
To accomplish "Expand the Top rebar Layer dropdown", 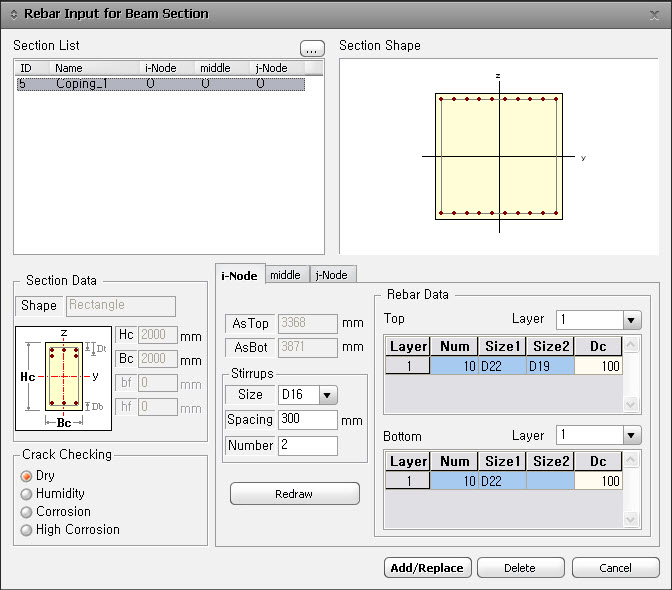I will [x=631, y=320].
